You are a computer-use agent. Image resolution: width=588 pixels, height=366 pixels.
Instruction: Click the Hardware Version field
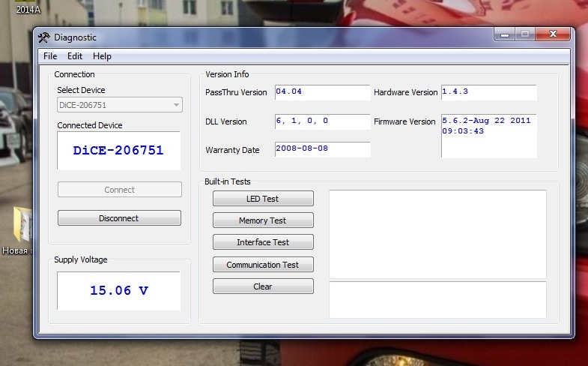tap(489, 92)
